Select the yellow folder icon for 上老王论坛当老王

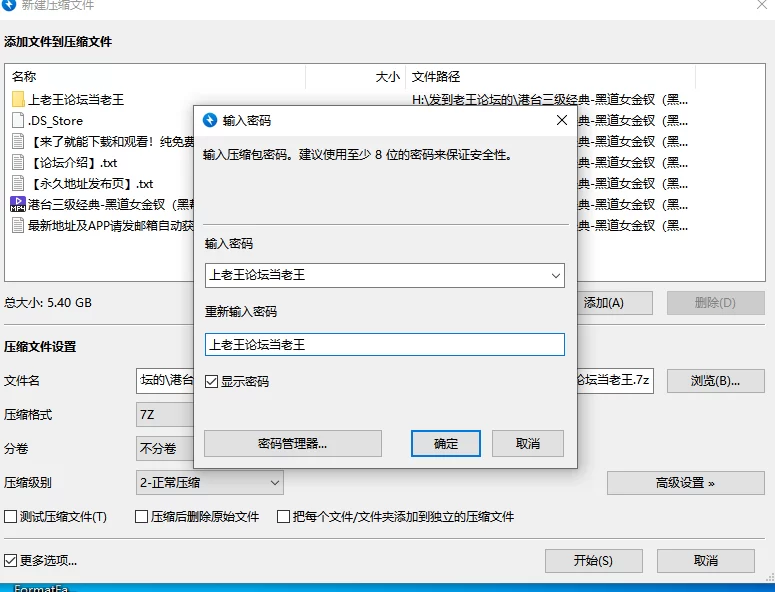(x=18, y=99)
